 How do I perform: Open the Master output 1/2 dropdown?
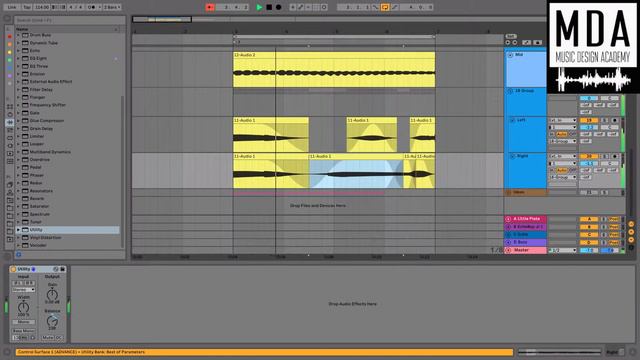563,250
